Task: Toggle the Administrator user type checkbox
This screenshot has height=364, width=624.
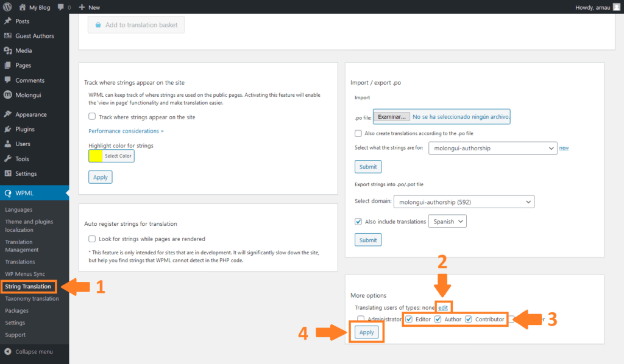Action: 361,319
